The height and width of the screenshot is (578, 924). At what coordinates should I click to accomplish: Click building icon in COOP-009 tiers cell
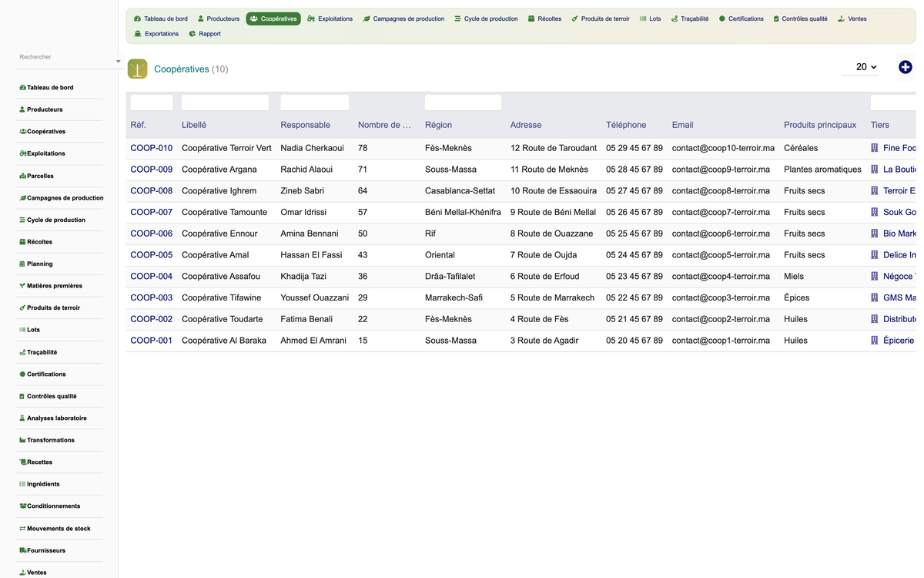(x=875, y=170)
